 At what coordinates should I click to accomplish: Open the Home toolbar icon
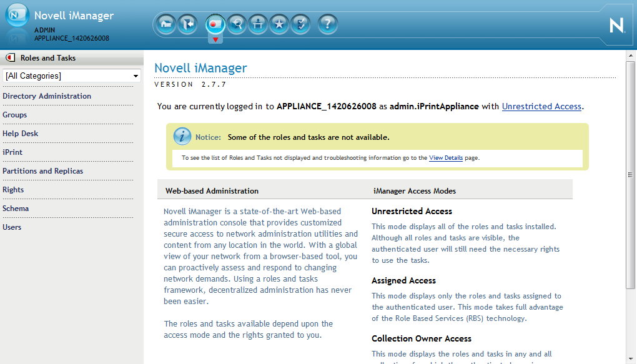click(x=166, y=24)
